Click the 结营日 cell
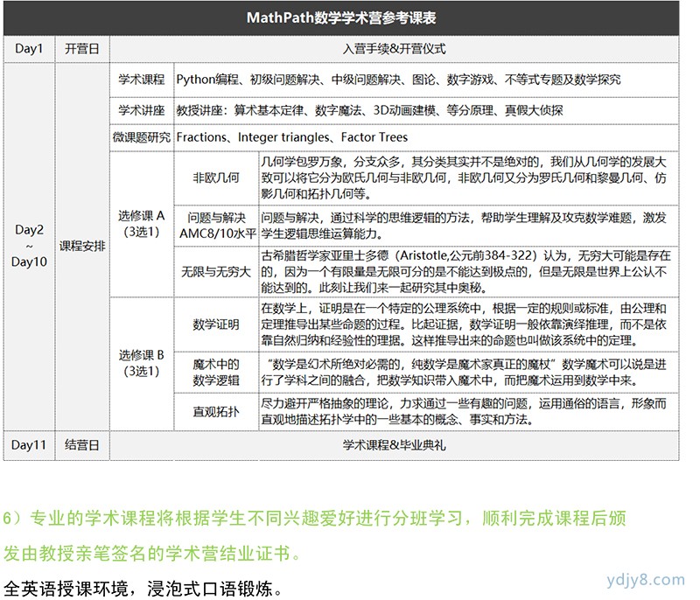This screenshot has height=600, width=700. point(82,445)
